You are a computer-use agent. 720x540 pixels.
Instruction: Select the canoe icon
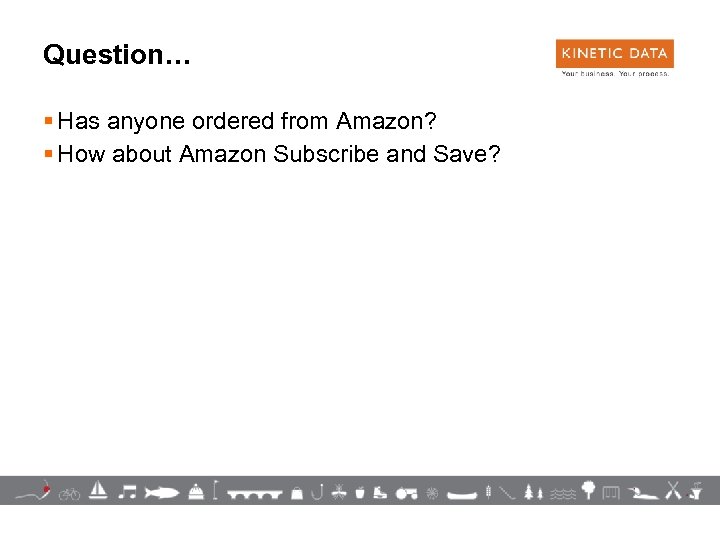[x=462, y=493]
